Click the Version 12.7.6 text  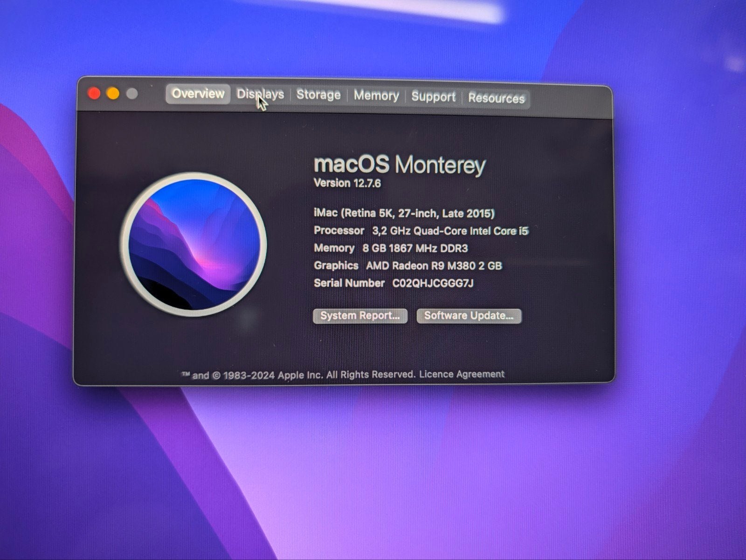pyautogui.click(x=347, y=183)
